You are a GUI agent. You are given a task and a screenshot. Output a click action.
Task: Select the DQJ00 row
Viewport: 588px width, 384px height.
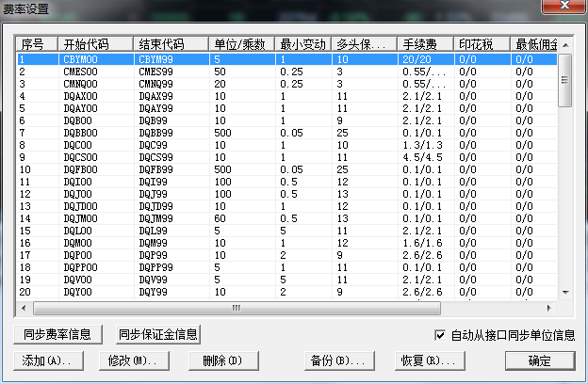(x=286, y=194)
